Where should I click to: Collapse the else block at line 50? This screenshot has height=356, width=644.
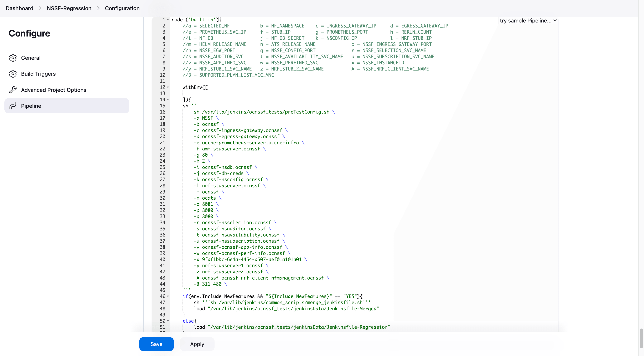(168, 321)
